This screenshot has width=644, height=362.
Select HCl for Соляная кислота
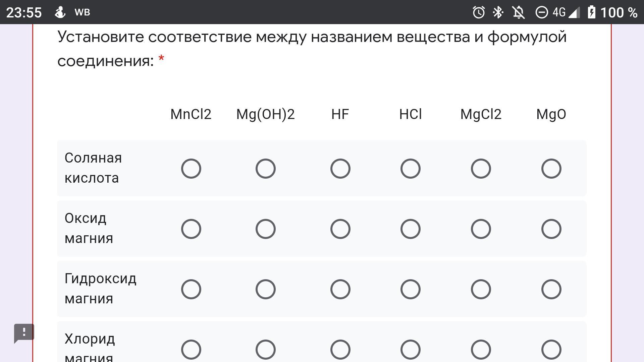pos(411,169)
